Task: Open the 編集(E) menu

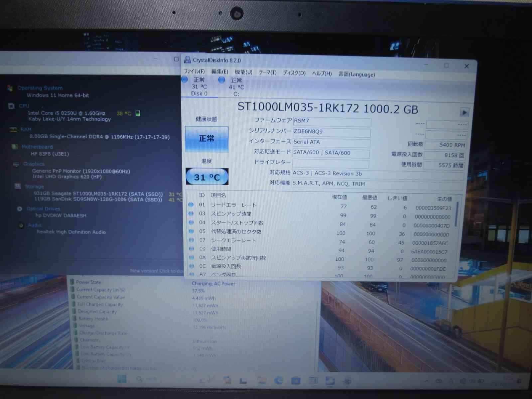Action: coord(220,72)
